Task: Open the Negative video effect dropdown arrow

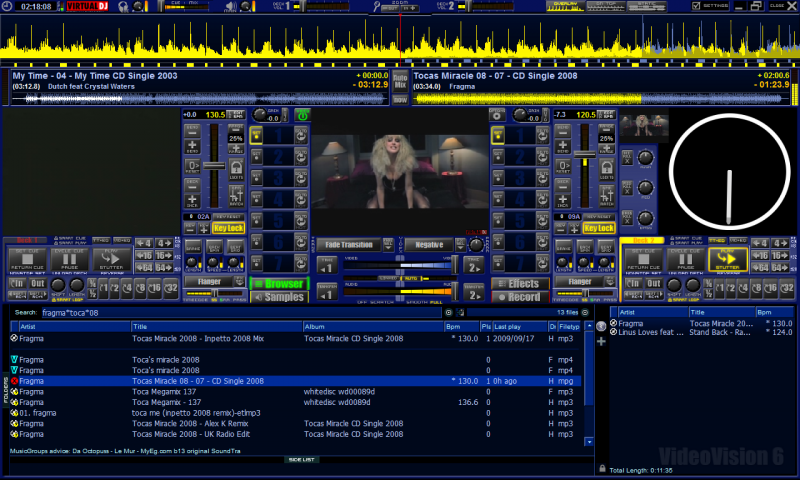Action: [x=461, y=245]
